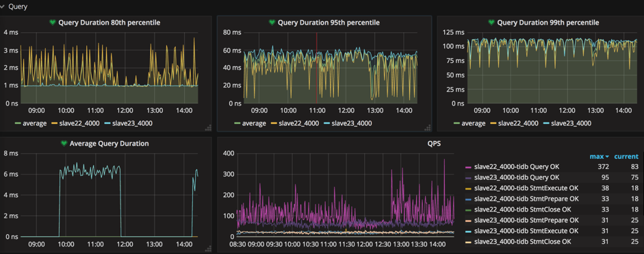Click color swatch for slave22_4000-tidb Query OK

468,167
